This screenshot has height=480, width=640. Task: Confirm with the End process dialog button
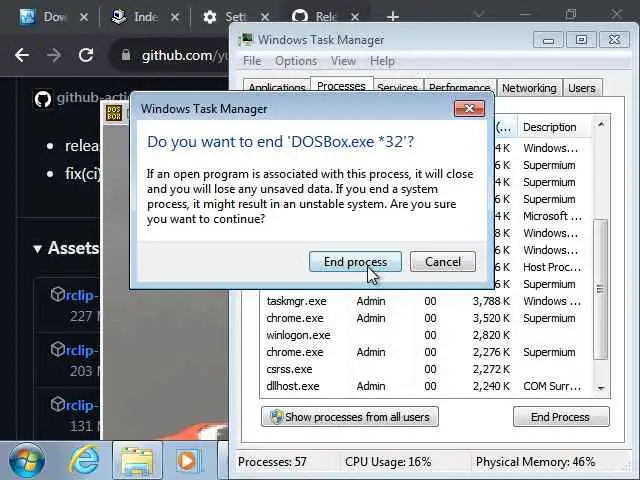coord(355,262)
